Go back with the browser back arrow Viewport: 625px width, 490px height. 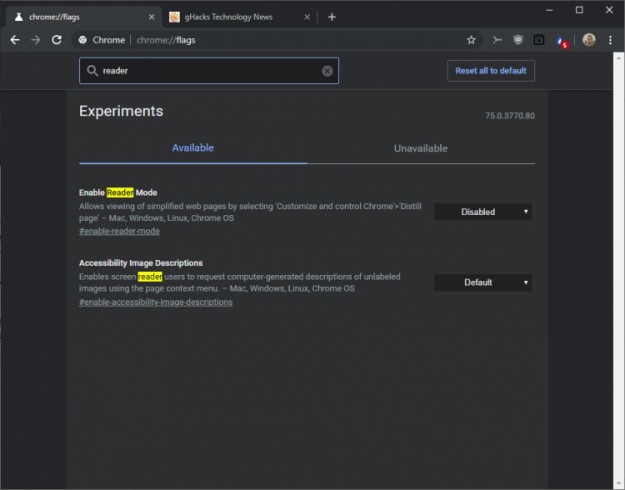tap(15, 40)
